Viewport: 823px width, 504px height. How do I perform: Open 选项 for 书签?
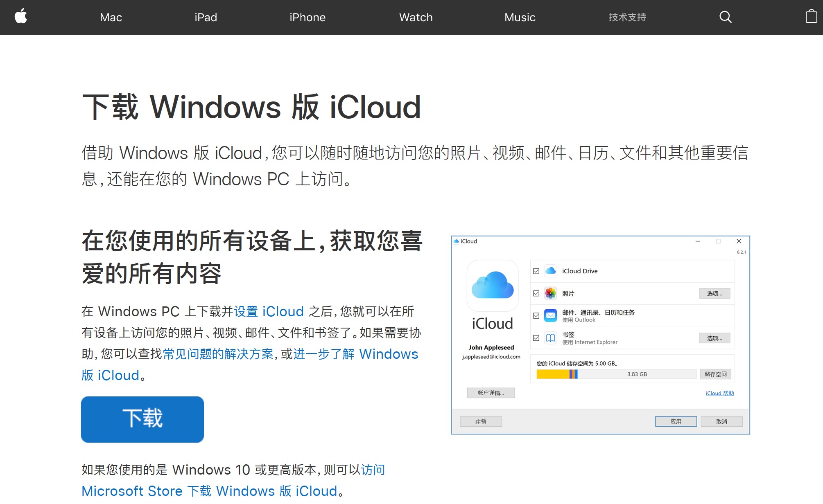point(714,338)
